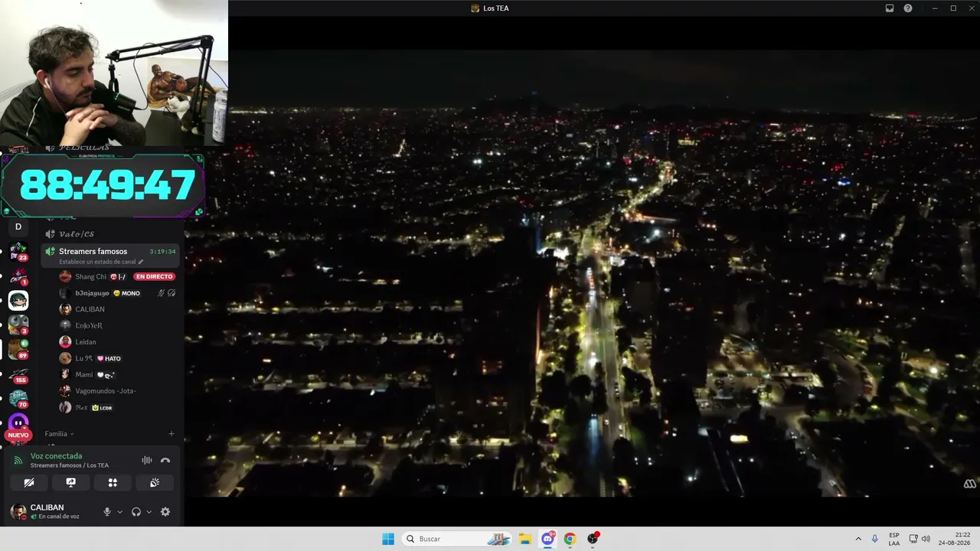Open the server with the 89 badge
980x551 pixels.
click(18, 349)
